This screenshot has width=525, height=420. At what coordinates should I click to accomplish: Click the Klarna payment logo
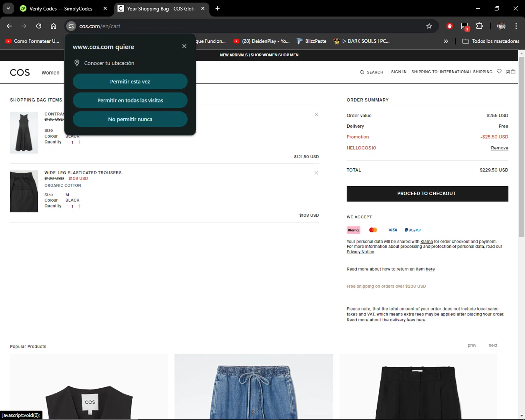click(x=353, y=230)
